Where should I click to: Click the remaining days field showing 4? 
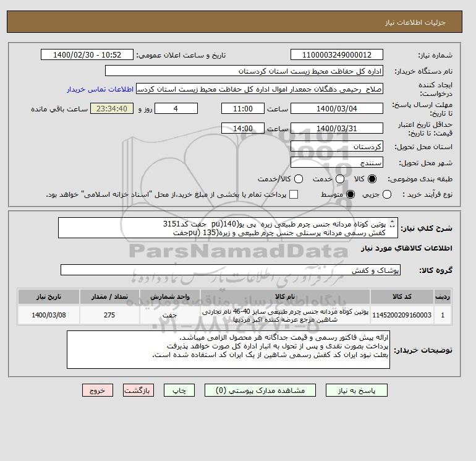pos(176,108)
